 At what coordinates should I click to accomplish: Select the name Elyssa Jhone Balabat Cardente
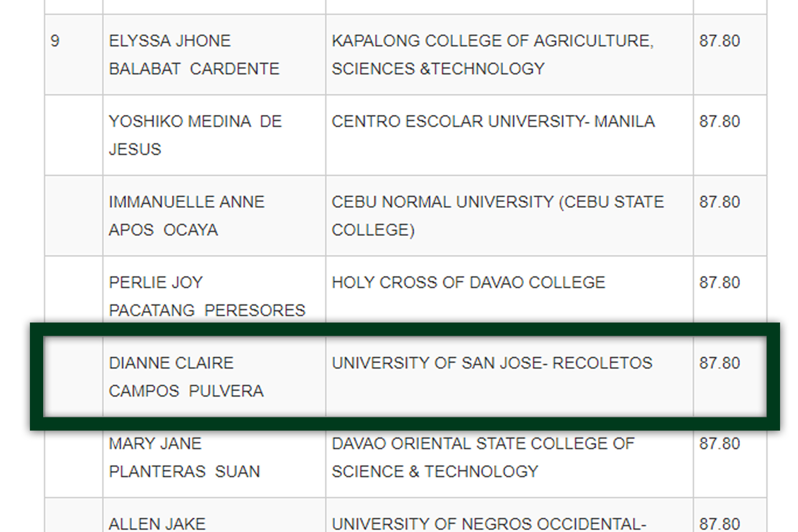[x=194, y=55]
